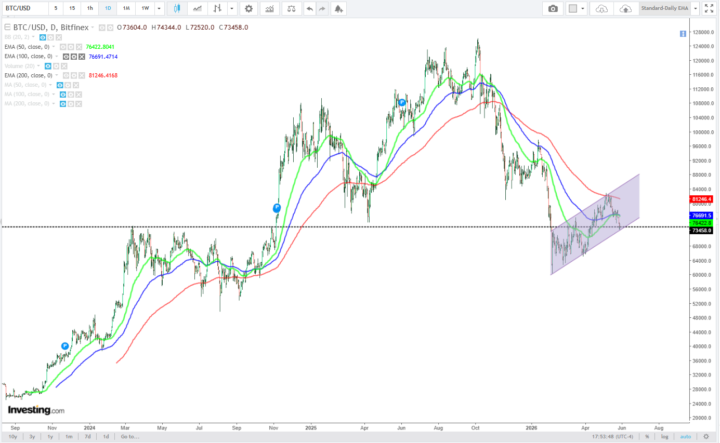This screenshot has height=443, width=720.
Task: Select the area chart type icon
Action: click(x=197, y=9)
